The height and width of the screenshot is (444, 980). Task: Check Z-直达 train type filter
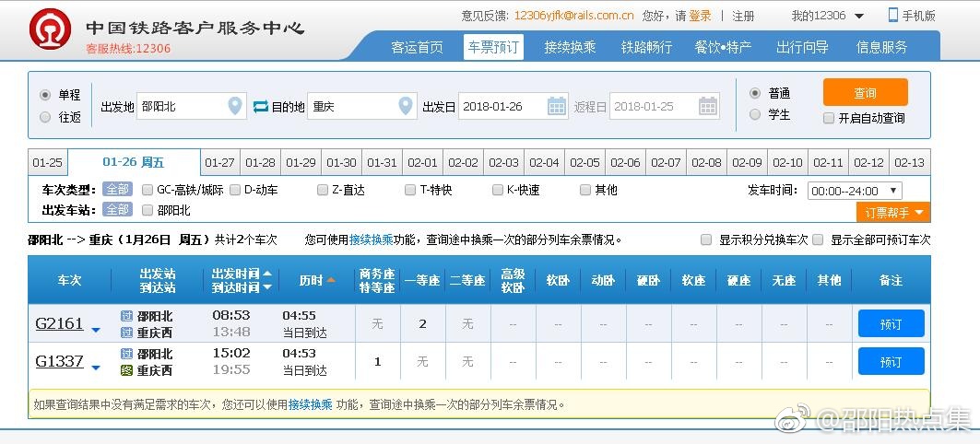coord(323,190)
